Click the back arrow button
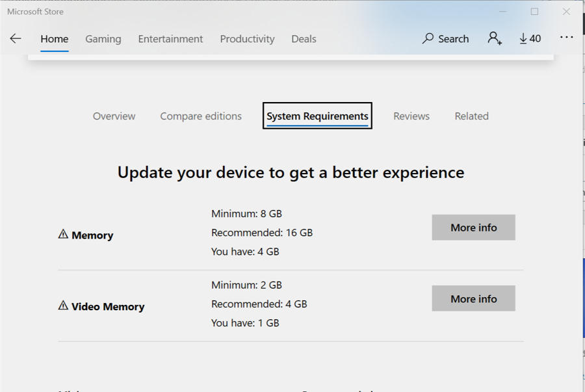585x392 pixels. click(x=16, y=39)
